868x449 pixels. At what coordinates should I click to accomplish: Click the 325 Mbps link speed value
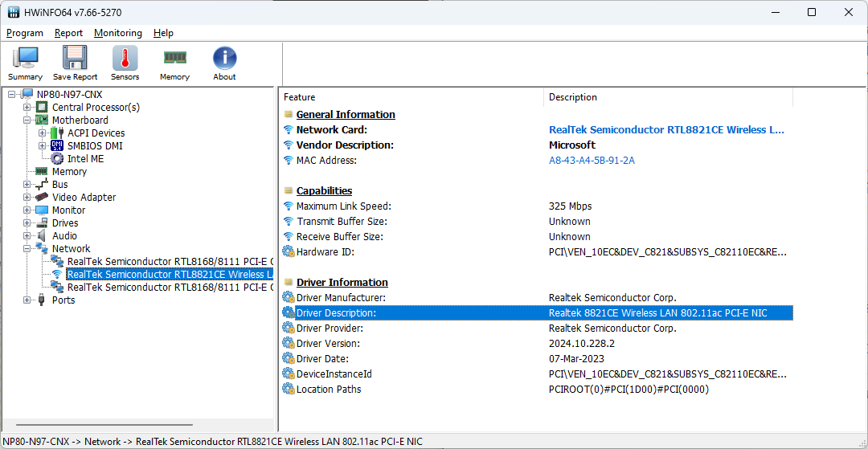pyautogui.click(x=570, y=206)
